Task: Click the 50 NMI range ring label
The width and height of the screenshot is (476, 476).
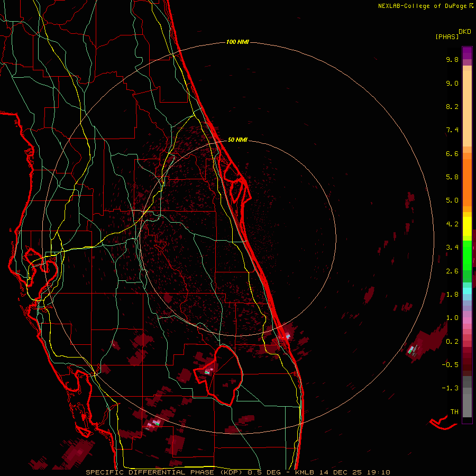Action: pyautogui.click(x=237, y=140)
